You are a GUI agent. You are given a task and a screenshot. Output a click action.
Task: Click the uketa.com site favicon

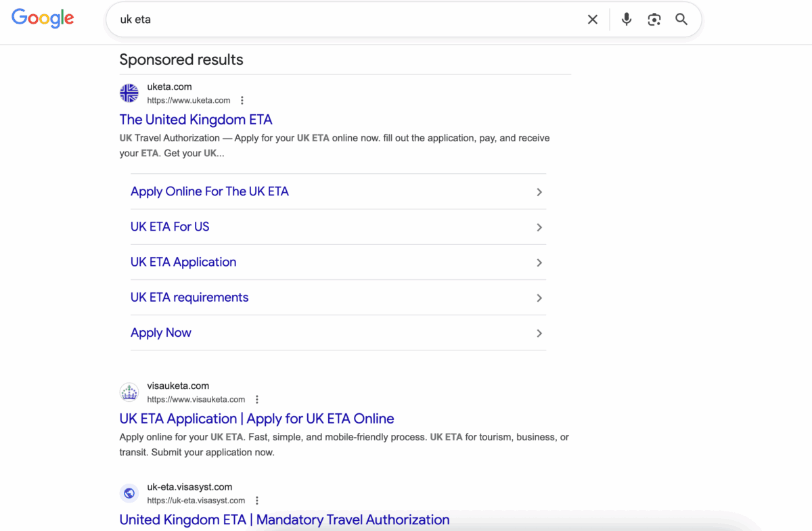click(x=129, y=93)
